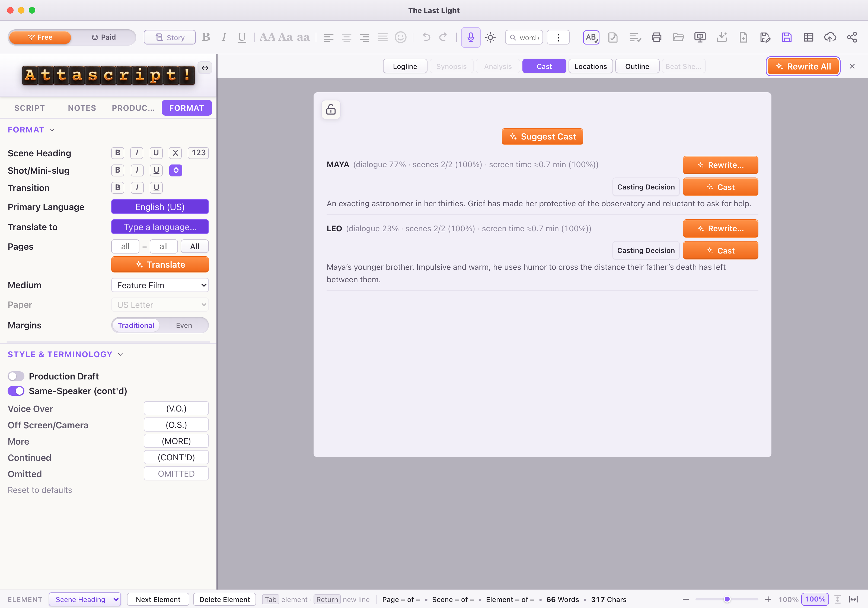Click the download import icon
Viewport: 868px width, 608px height.
point(722,37)
